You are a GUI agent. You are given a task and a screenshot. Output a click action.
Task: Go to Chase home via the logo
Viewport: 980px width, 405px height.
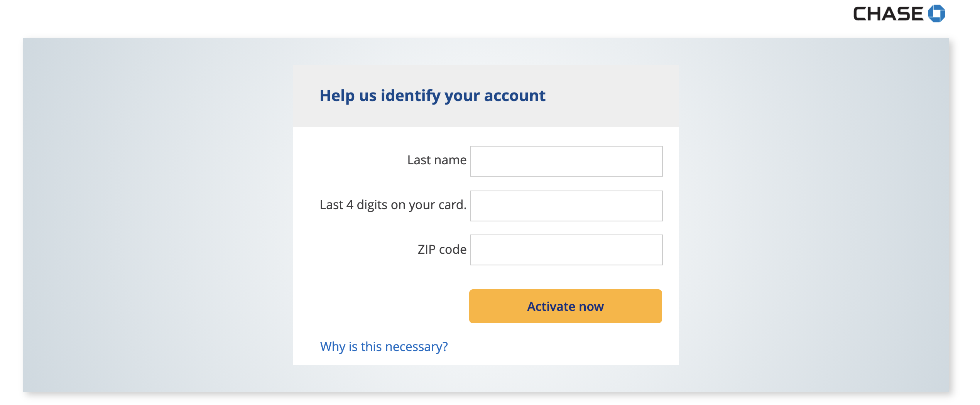click(899, 13)
